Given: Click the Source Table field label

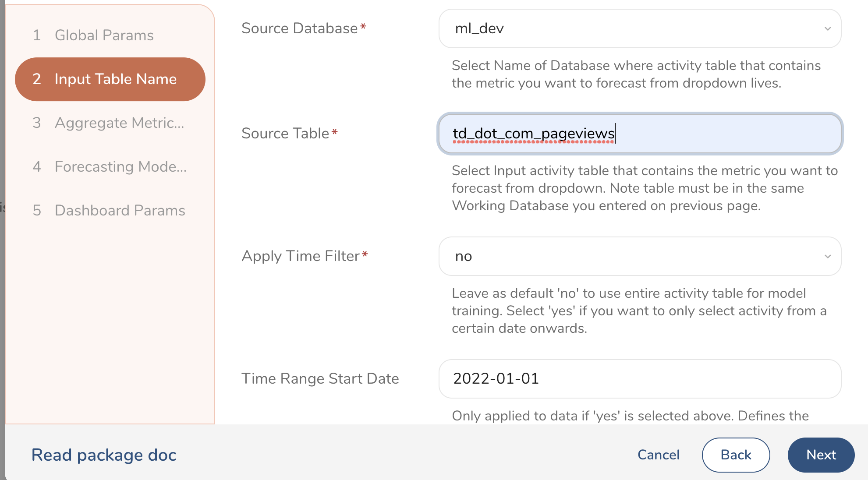Looking at the screenshot, I should pos(285,134).
